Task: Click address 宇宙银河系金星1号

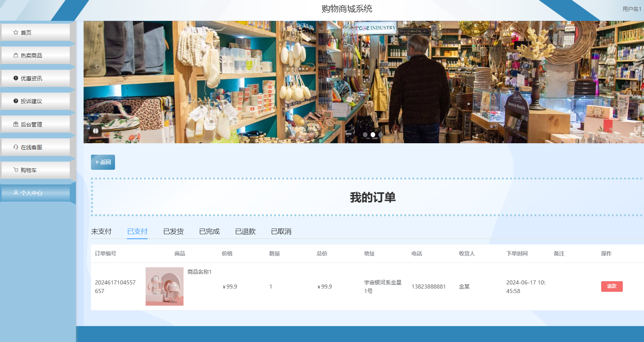Action: tap(383, 286)
